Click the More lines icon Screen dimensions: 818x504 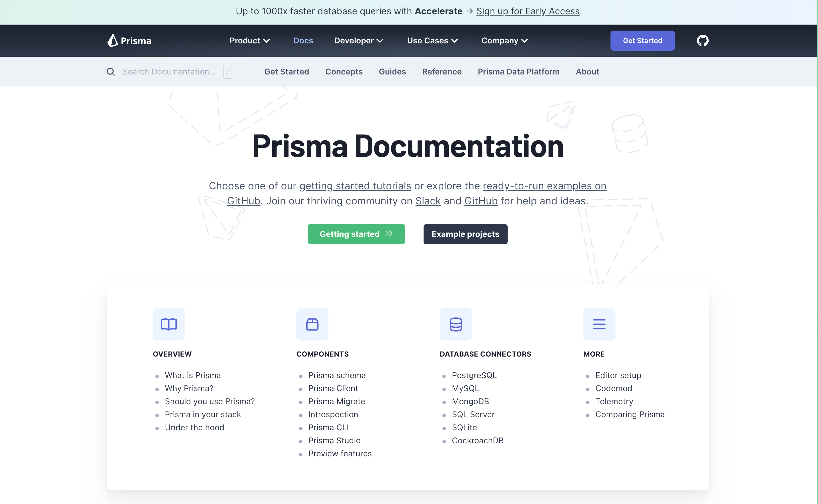(x=599, y=324)
